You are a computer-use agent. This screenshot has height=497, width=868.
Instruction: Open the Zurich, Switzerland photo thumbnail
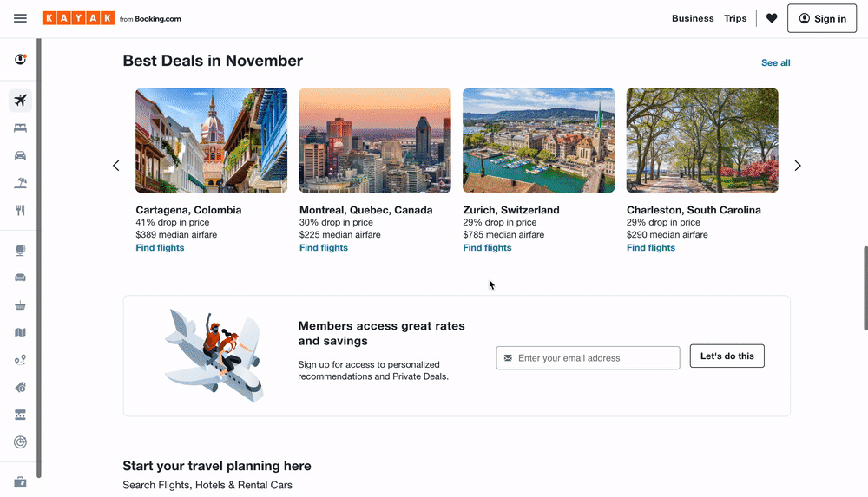click(538, 140)
